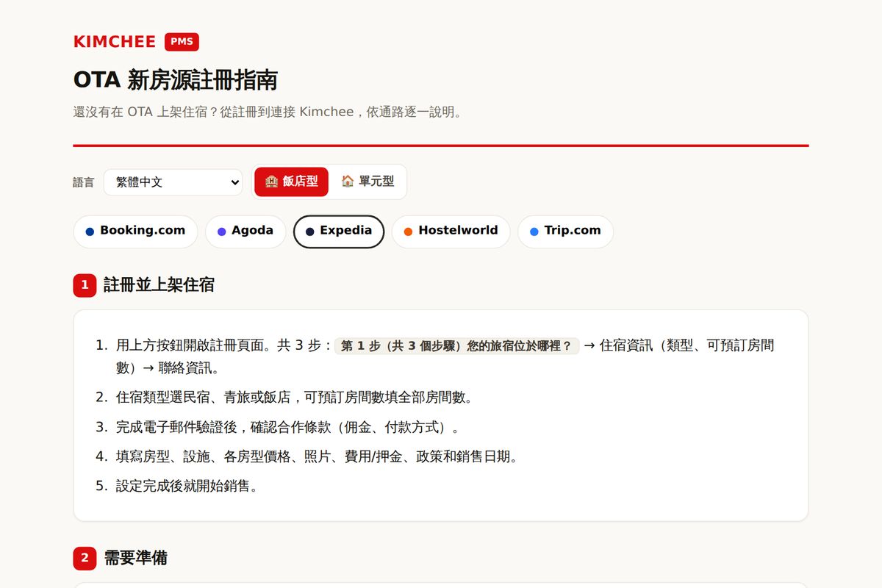Image resolution: width=882 pixels, height=588 pixels.
Task: Click the step 2 number badge
Action: coord(85,558)
